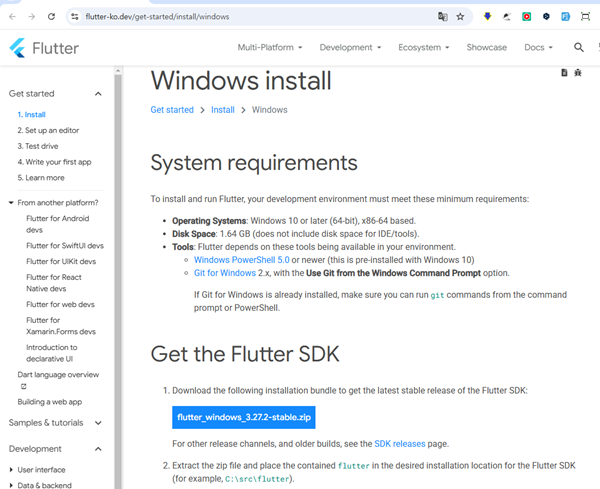Click the report bug icon
This screenshot has width=600, height=489.
click(x=578, y=72)
